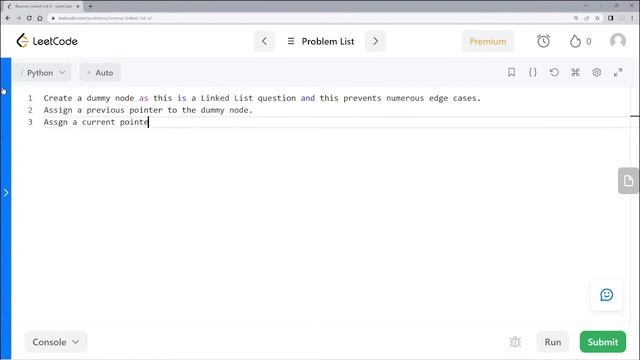Open the browser side panel icon

pos(611,18)
